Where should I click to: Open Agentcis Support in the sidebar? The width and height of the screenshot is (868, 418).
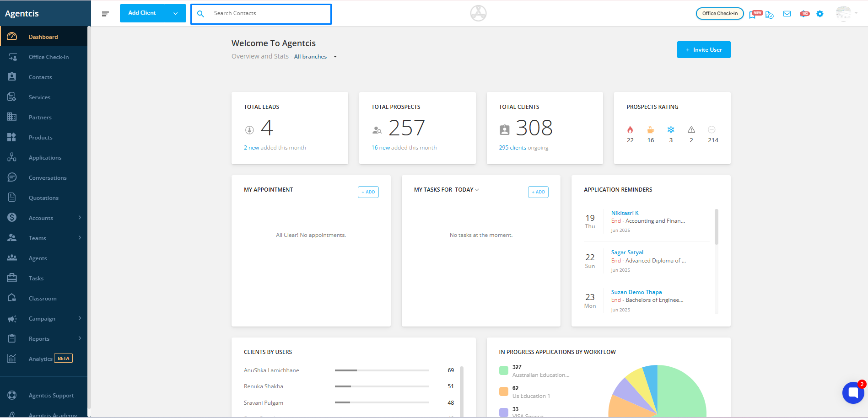(x=43, y=395)
